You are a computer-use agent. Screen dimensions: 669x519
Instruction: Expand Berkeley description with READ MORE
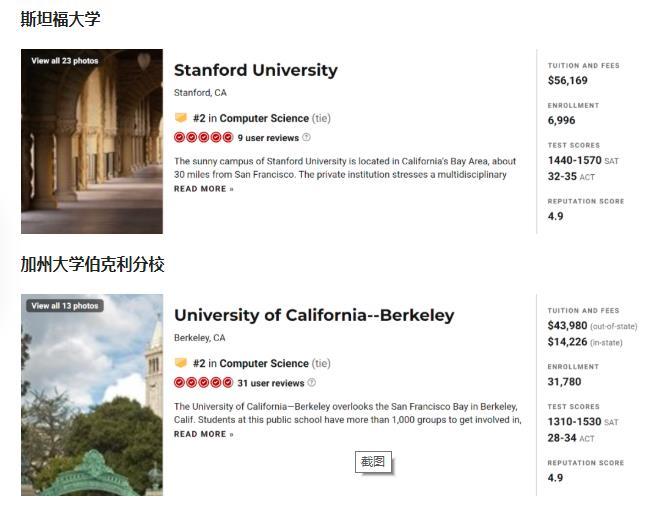pyautogui.click(x=203, y=434)
